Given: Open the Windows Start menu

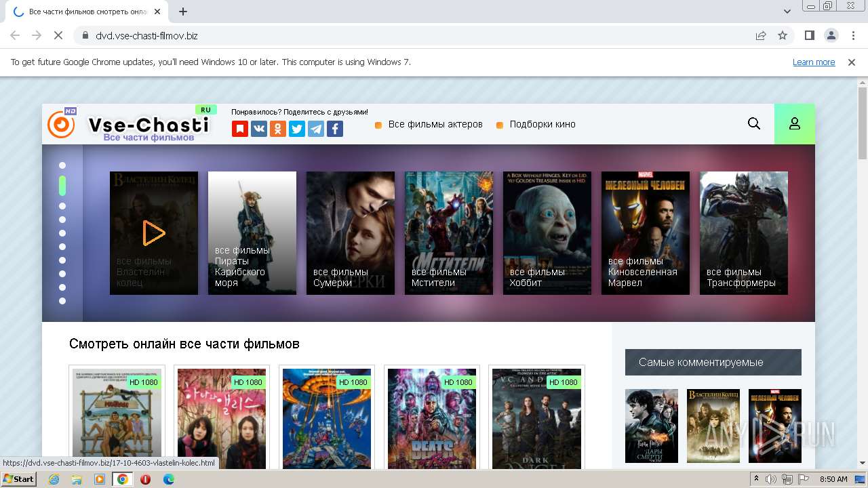Looking at the screenshot, I should [x=19, y=479].
